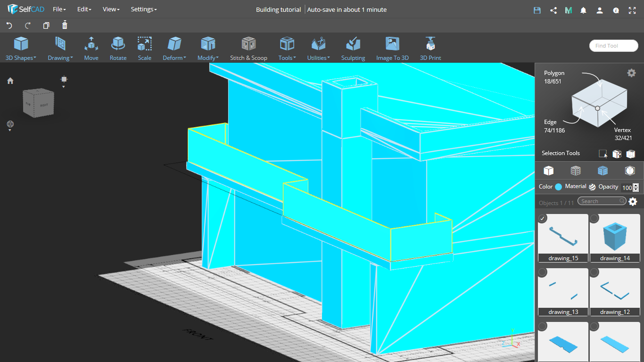Switch to solid view mode
Image resolution: width=644 pixels, height=362 pixels.
tap(548, 170)
